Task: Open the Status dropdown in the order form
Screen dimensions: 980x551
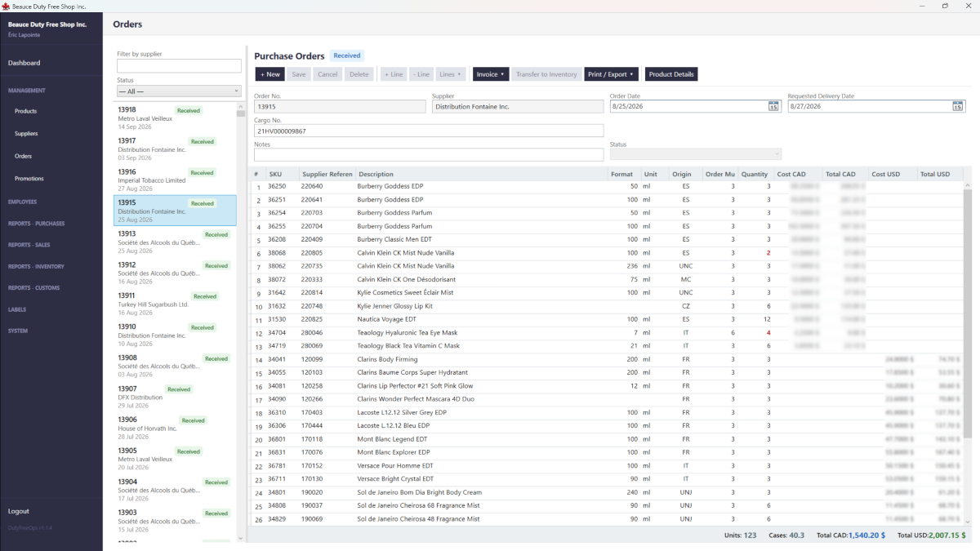Action: click(696, 154)
